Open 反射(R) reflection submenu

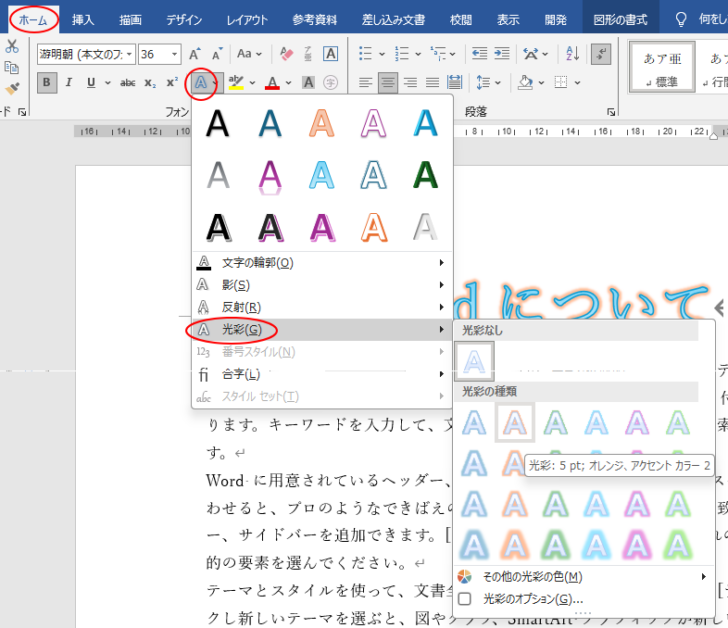[322, 307]
